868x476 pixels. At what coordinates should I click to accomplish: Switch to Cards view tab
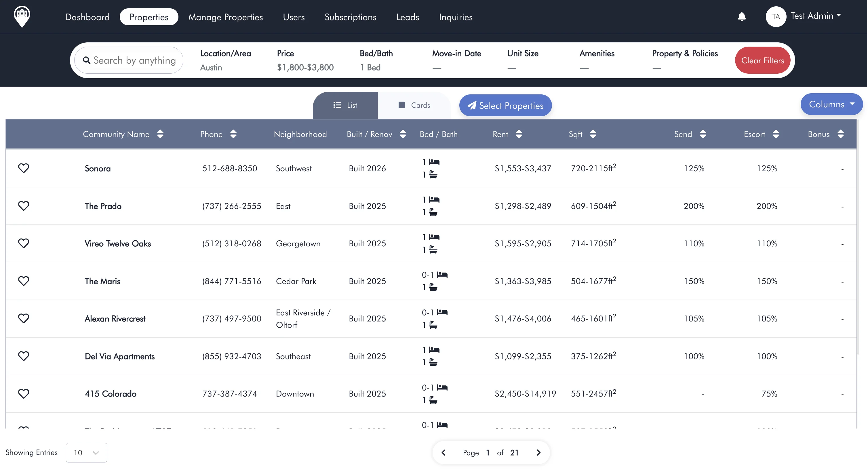414,105
